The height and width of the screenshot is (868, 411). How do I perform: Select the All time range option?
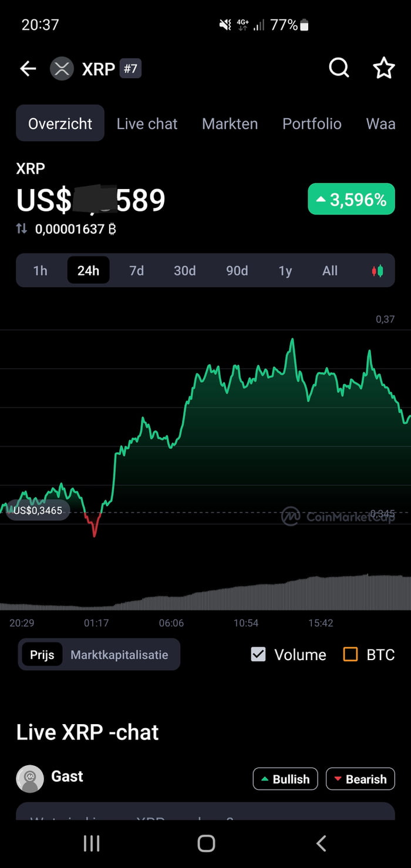coord(330,271)
